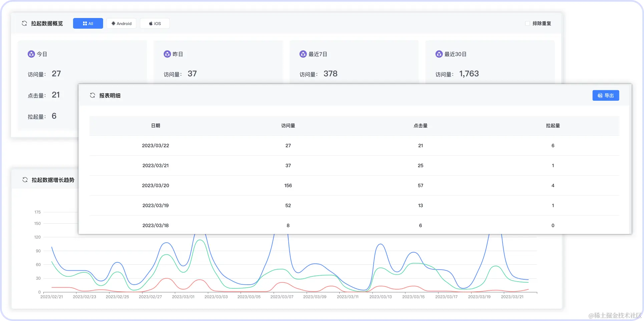The height and width of the screenshot is (321, 644).
Task: Click the 访问量 column header
Action: tap(288, 126)
